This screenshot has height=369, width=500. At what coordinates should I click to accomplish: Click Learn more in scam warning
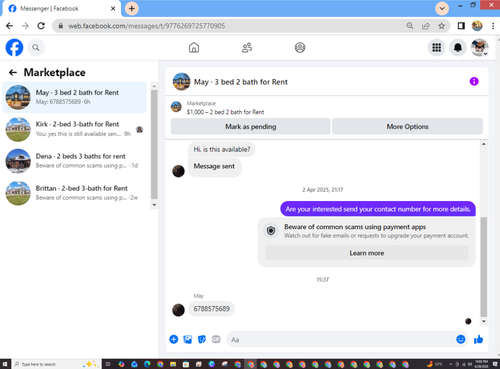367,253
